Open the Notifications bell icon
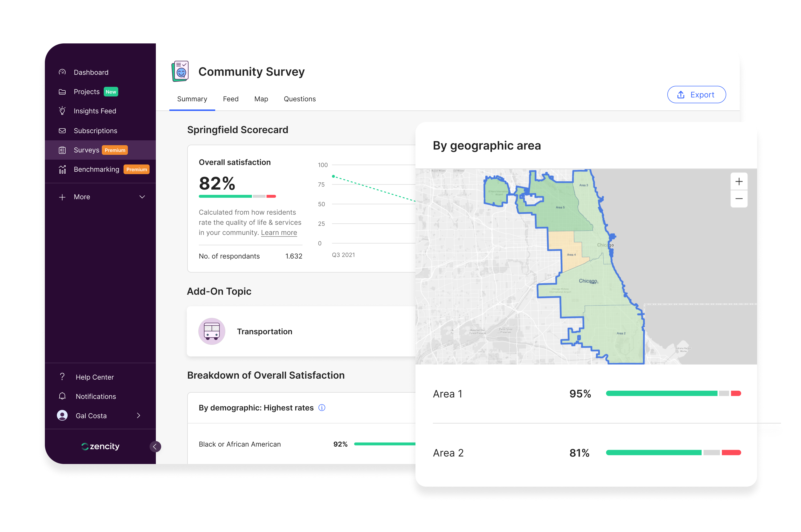The width and height of the screenshot is (801, 532). click(x=62, y=396)
